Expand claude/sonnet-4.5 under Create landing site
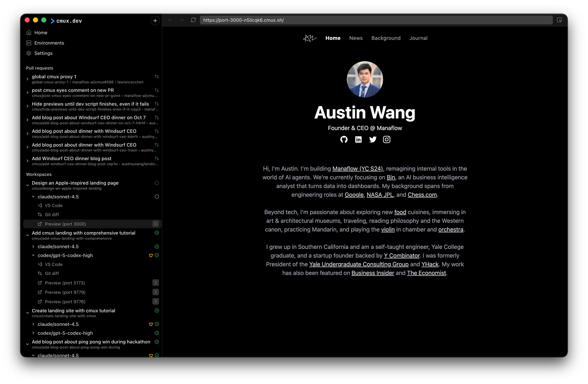This screenshot has width=588, height=384. (x=33, y=324)
